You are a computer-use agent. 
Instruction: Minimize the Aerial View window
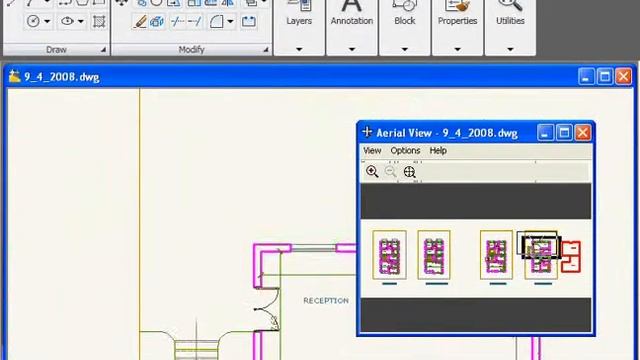(545, 133)
